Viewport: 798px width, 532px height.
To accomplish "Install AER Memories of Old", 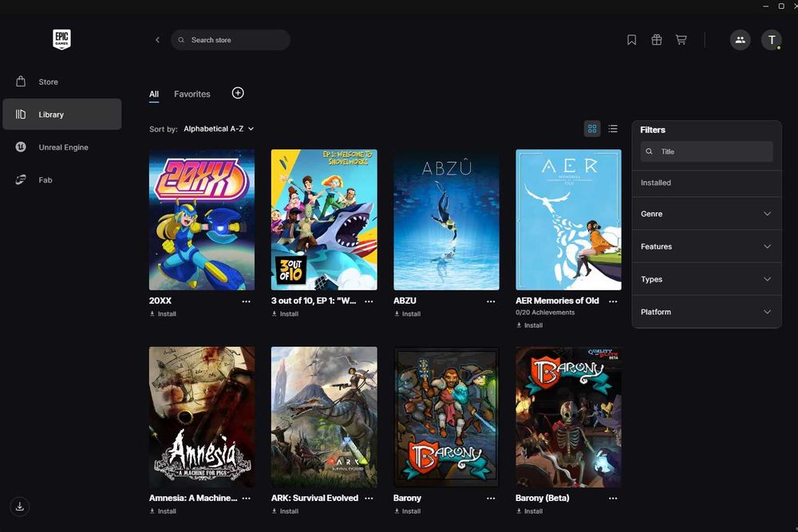I will click(x=529, y=325).
